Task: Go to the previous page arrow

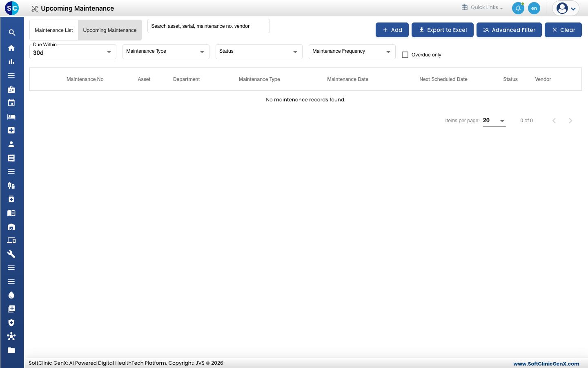Action: [x=554, y=121]
